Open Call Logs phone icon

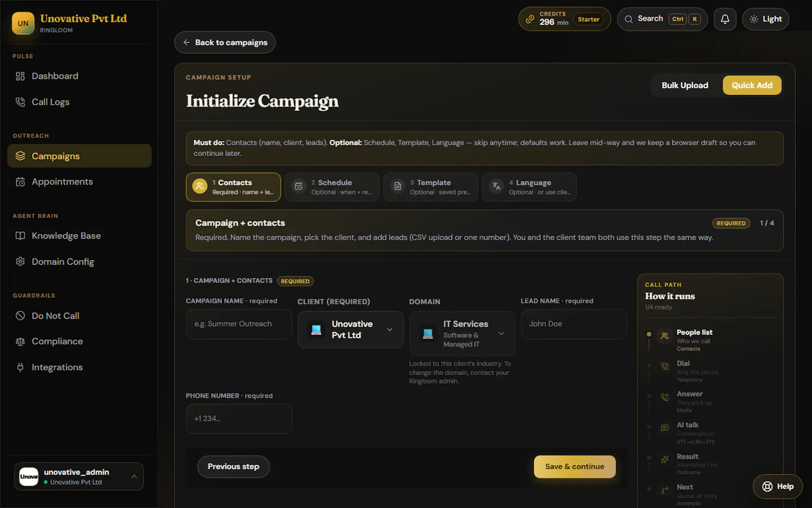pos(20,102)
